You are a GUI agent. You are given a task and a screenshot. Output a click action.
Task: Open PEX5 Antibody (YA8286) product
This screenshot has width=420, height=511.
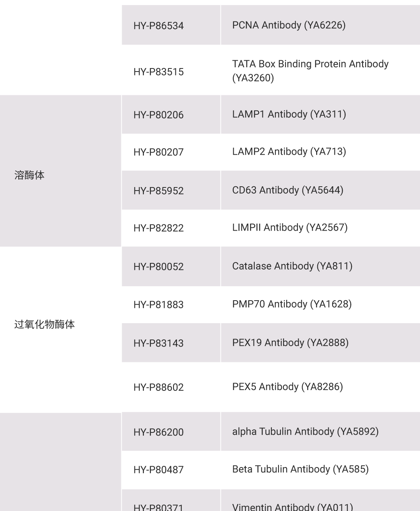pyautogui.click(x=287, y=387)
